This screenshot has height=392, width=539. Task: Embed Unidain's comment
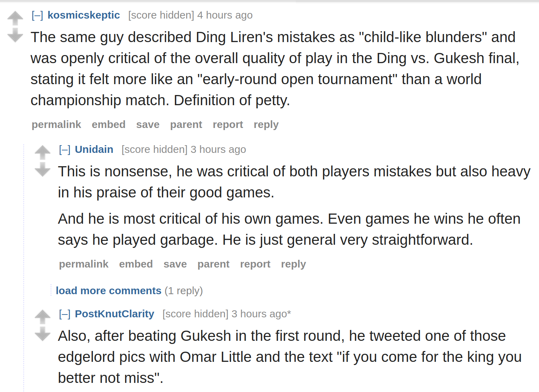136,264
